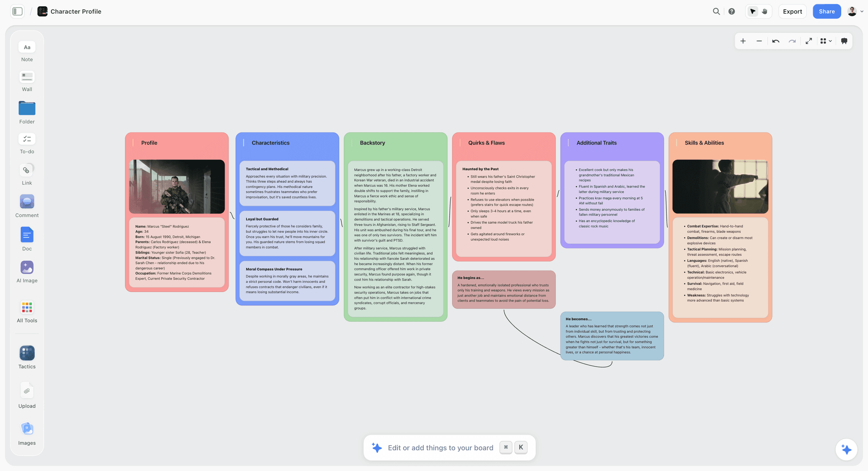Click the 'He becomes...' note

click(x=612, y=336)
